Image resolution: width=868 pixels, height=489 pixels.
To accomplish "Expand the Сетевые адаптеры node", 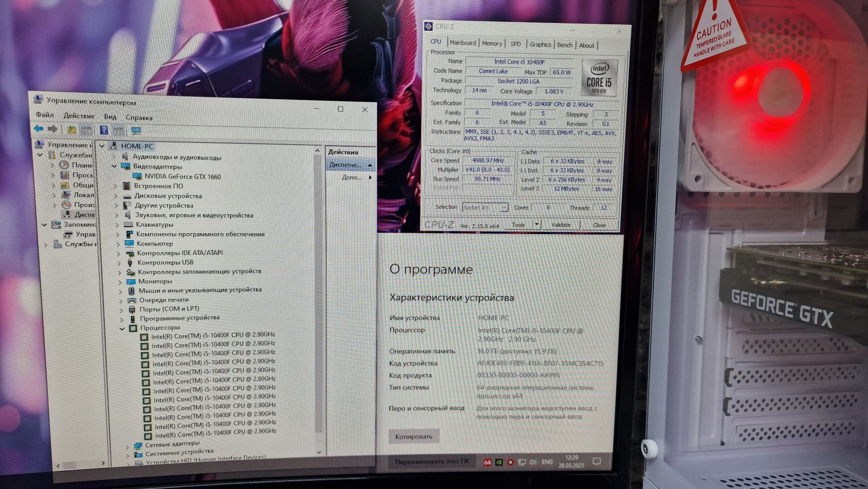I will coord(127,446).
